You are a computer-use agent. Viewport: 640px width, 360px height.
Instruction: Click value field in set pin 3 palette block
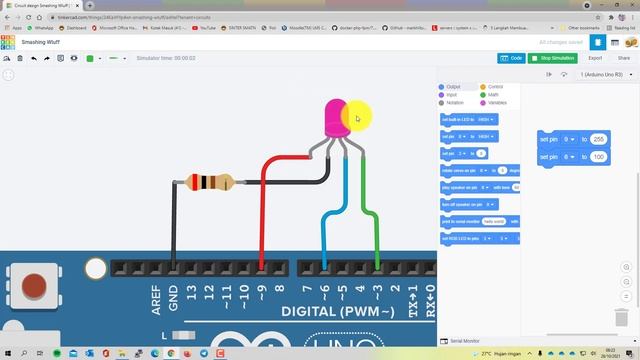[481, 153]
